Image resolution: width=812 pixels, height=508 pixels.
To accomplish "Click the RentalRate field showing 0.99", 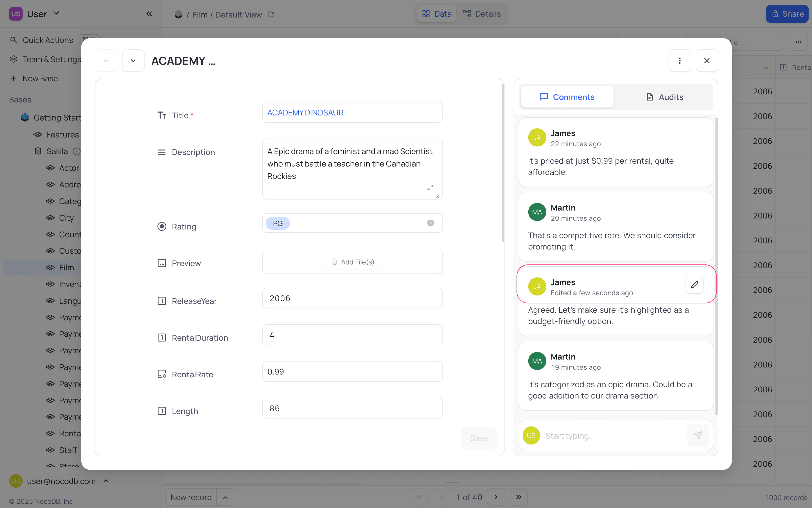I will [352, 372].
